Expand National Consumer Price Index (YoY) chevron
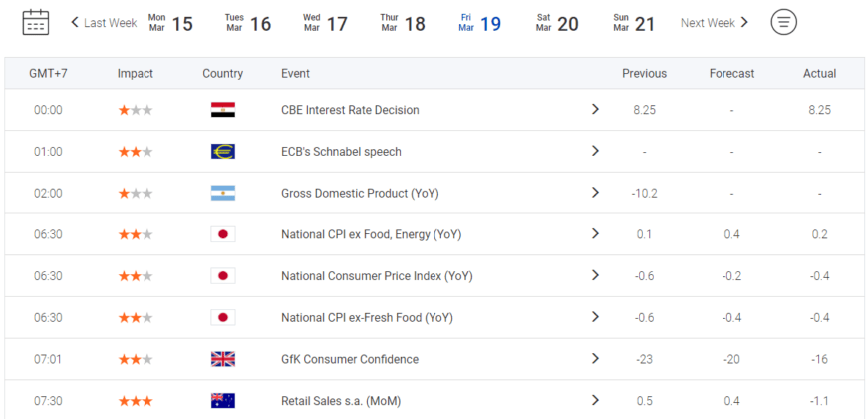The height and width of the screenshot is (419, 868). pos(595,275)
